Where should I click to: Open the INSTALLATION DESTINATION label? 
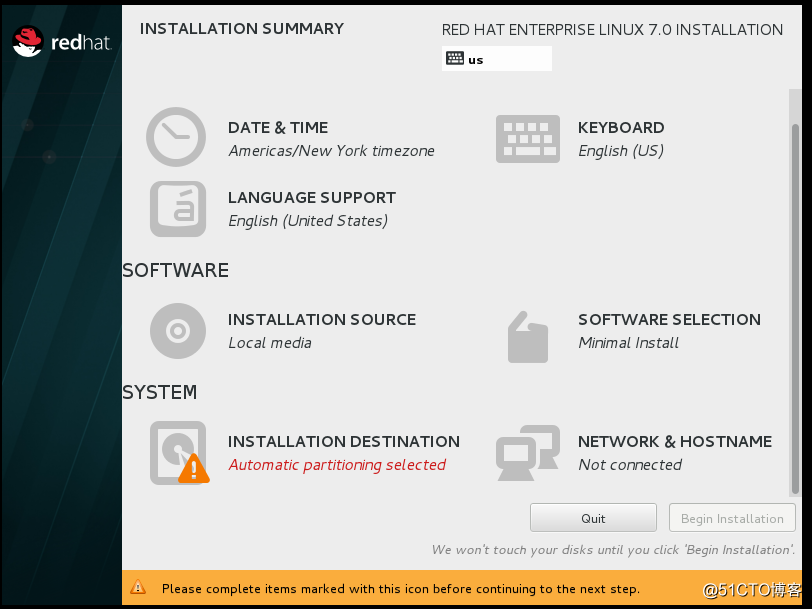tap(344, 441)
